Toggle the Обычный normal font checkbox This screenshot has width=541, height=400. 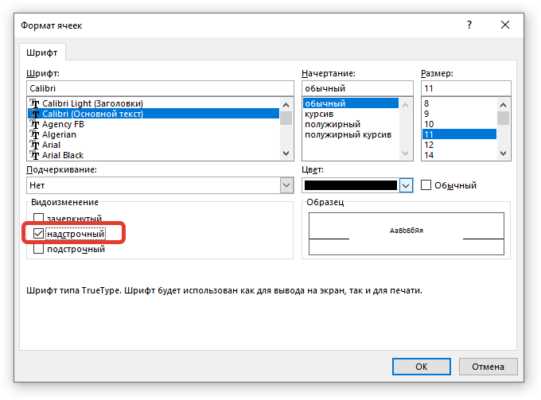click(426, 185)
